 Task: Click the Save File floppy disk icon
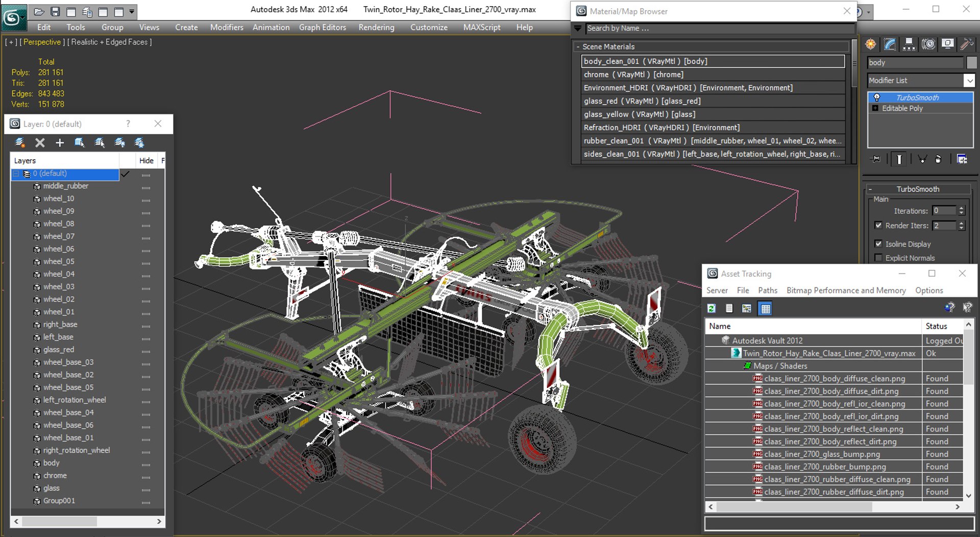pos(55,11)
